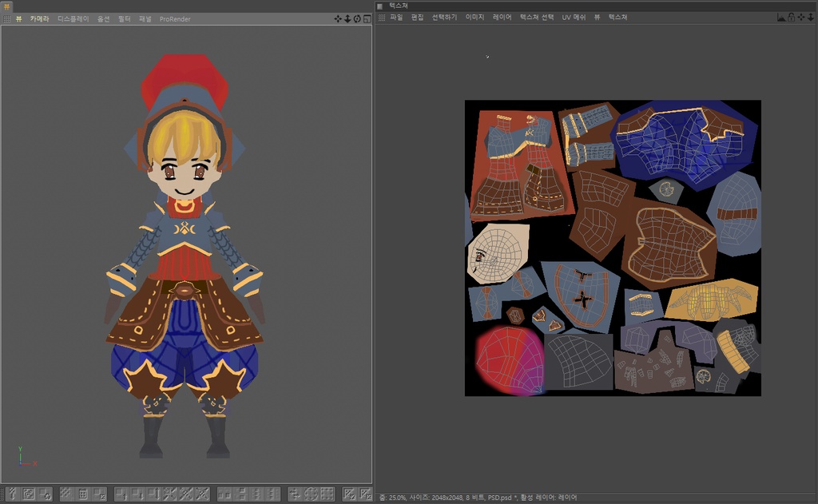Click the horizontal double-arrow flip UV icon
This screenshot has width=818, height=504.
pyautogui.click(x=296, y=494)
